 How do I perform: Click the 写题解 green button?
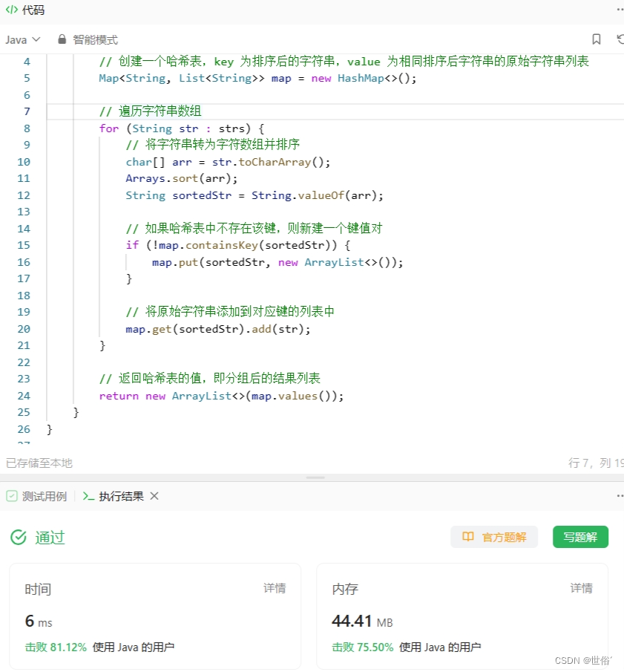580,537
